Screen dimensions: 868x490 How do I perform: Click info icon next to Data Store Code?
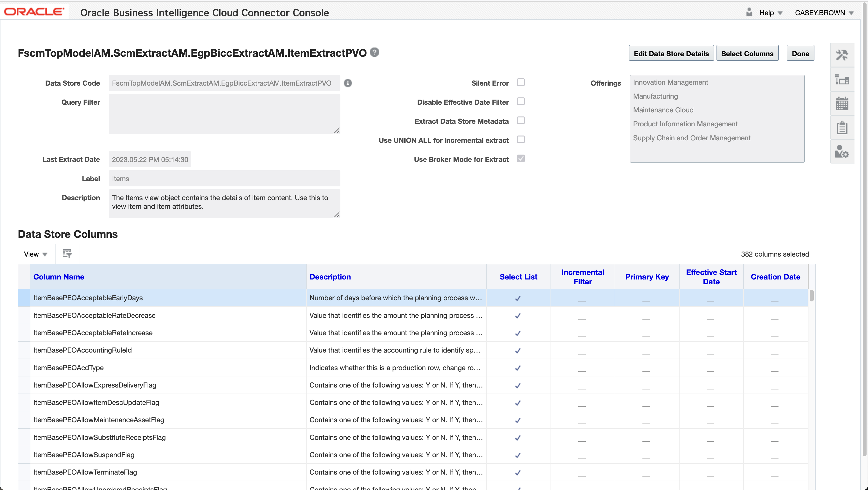(348, 83)
